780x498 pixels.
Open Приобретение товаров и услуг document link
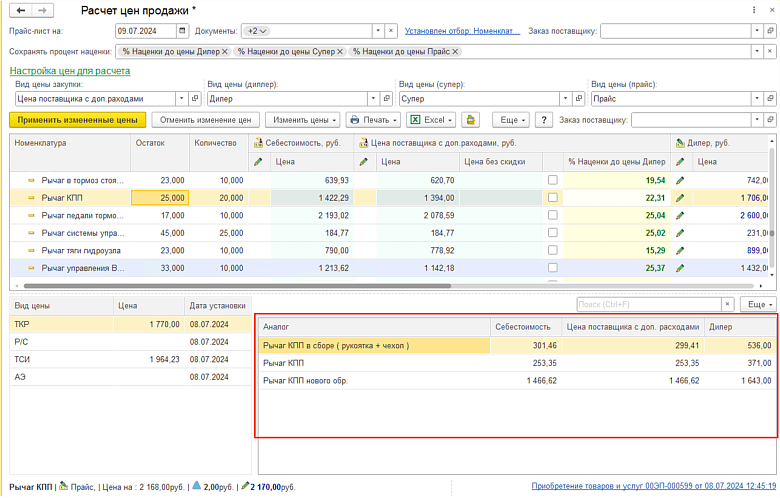[654, 486]
